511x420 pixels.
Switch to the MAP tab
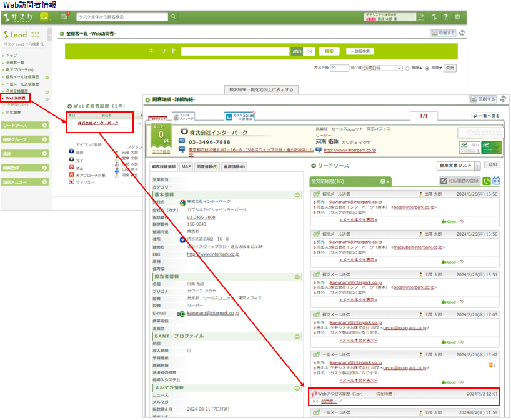(x=186, y=167)
